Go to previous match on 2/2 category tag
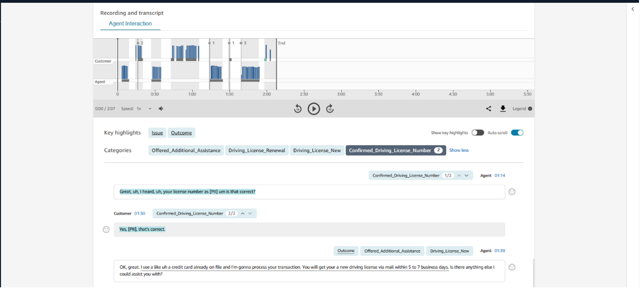The height and width of the screenshot is (290, 644). click(x=242, y=214)
